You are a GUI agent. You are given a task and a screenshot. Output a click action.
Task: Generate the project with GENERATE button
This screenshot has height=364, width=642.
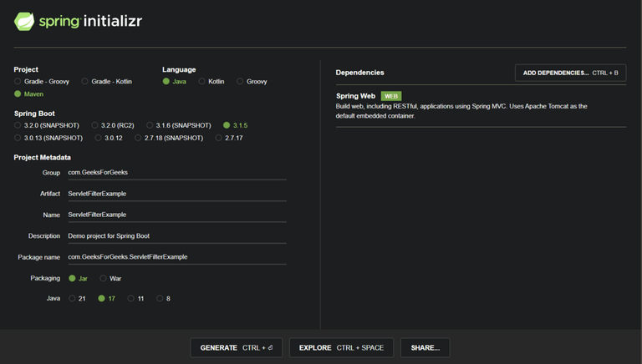coord(237,347)
